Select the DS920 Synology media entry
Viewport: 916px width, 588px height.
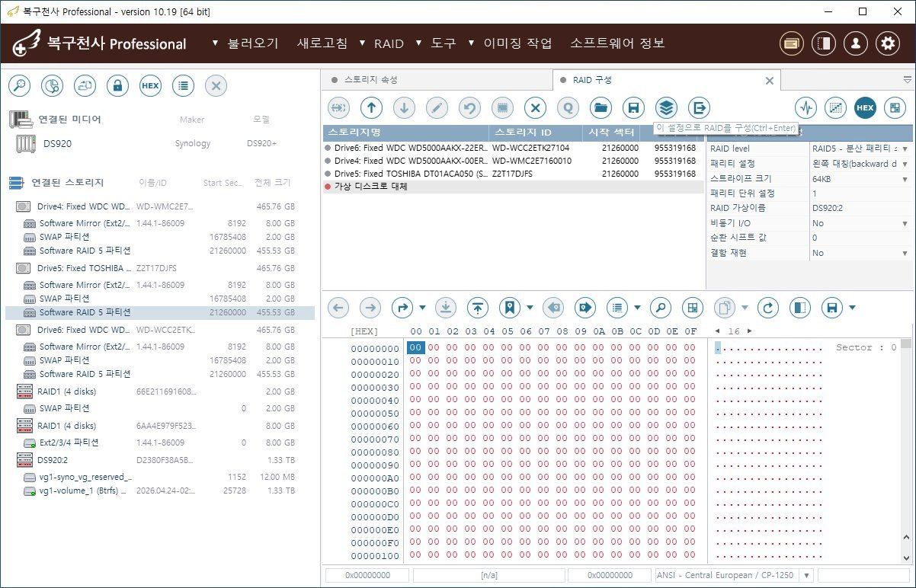click(x=159, y=143)
